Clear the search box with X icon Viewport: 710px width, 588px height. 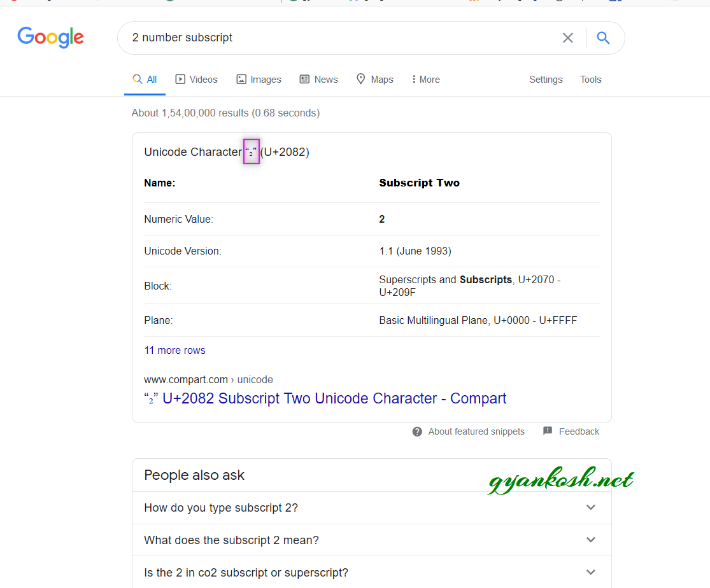point(567,38)
